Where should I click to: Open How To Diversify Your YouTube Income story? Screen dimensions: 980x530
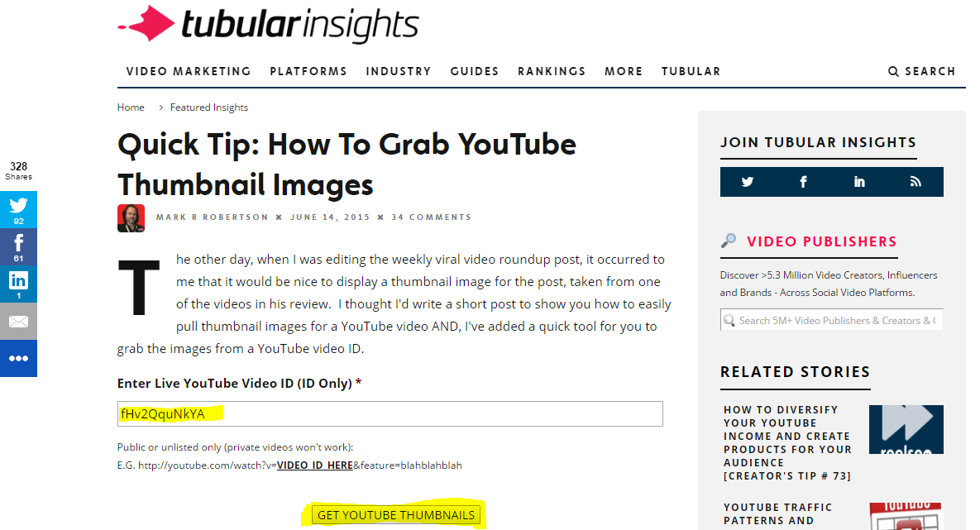[787, 442]
